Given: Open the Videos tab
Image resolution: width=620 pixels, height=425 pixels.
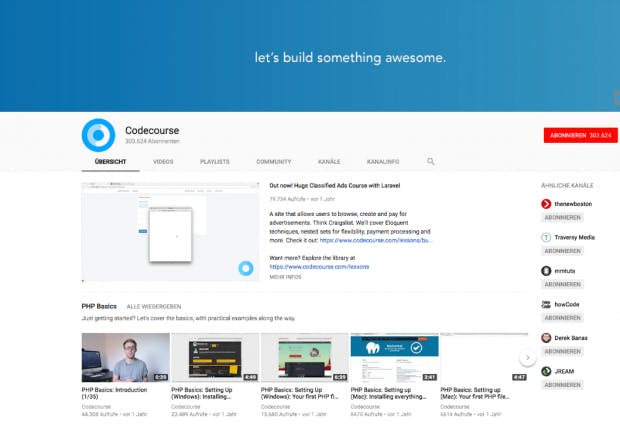Looking at the screenshot, I should tap(163, 162).
